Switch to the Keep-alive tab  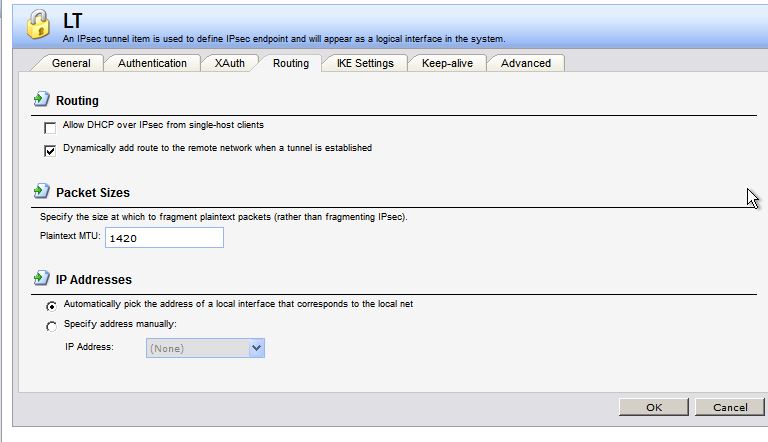tap(447, 63)
